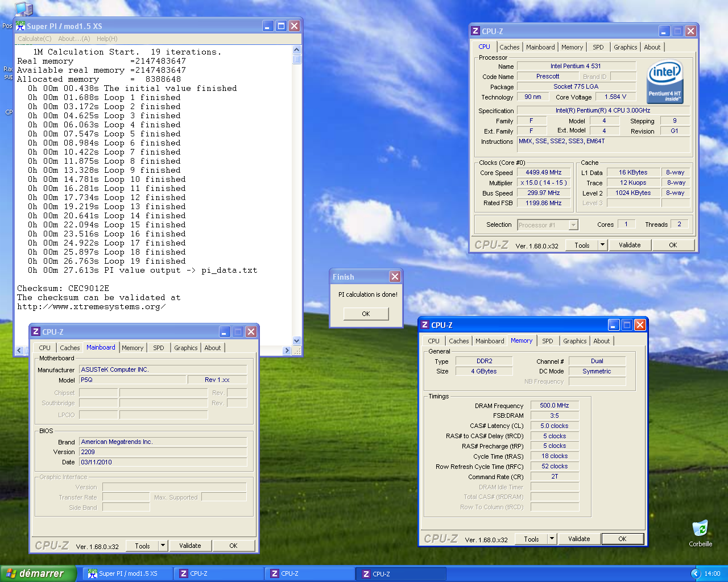Click the BIOS Version 2209 field
This screenshot has width=728, height=582.
163,452
